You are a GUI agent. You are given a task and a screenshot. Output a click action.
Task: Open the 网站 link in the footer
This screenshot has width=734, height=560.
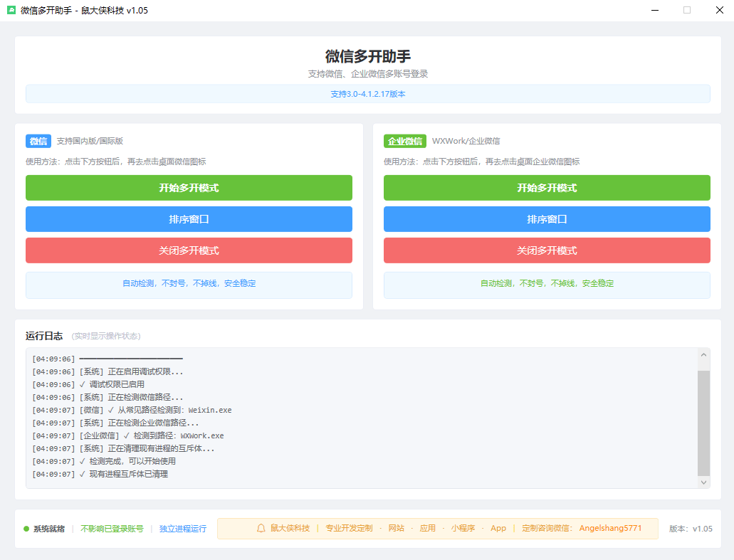coord(397,528)
